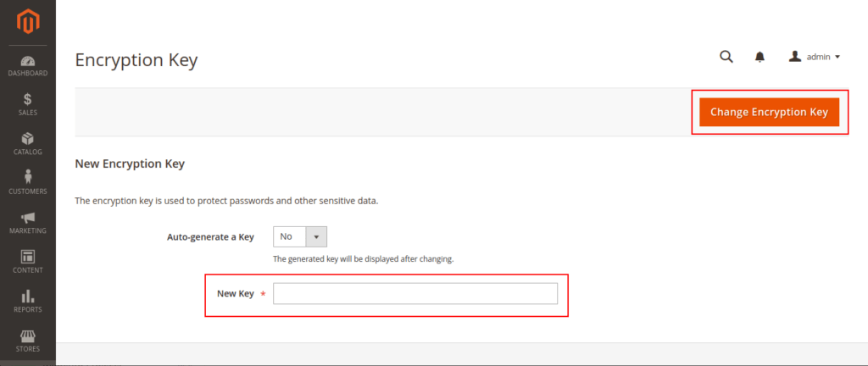Open the Catalog menu
Screen dimensions: 868x366
click(28, 144)
